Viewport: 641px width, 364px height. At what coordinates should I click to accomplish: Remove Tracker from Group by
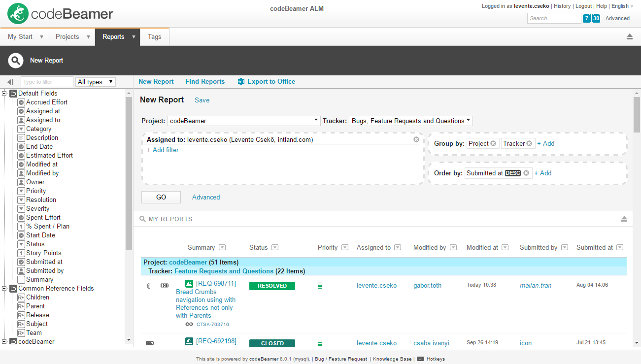tap(529, 143)
